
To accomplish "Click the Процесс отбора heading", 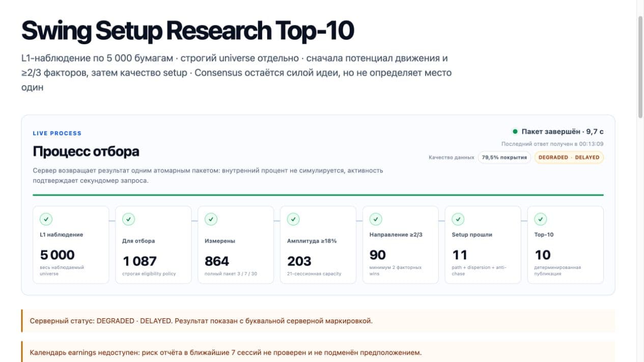I will click(86, 152).
